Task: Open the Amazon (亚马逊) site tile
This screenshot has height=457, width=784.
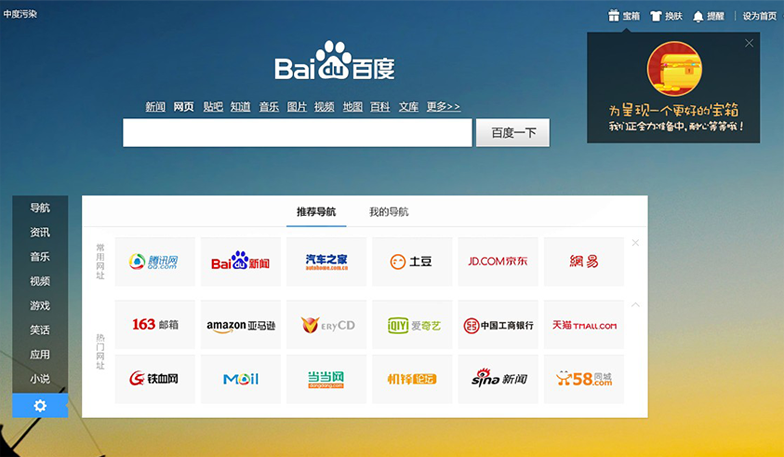Action: pyautogui.click(x=241, y=325)
